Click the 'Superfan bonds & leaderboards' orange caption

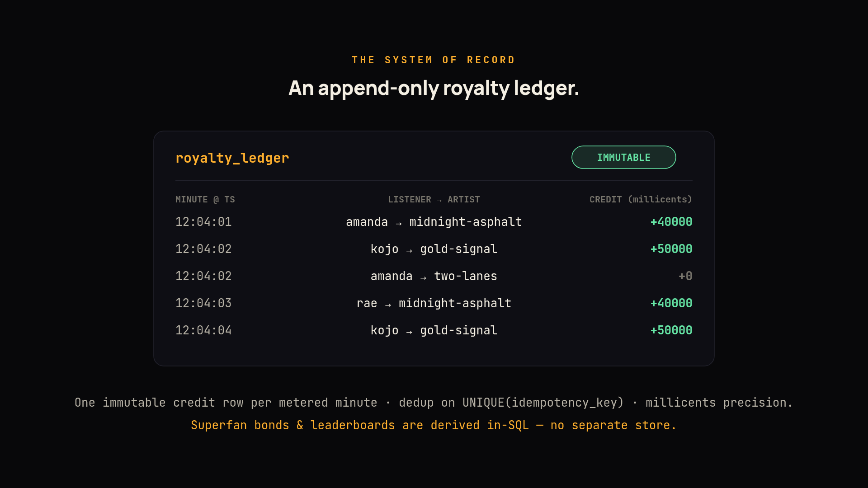click(434, 425)
